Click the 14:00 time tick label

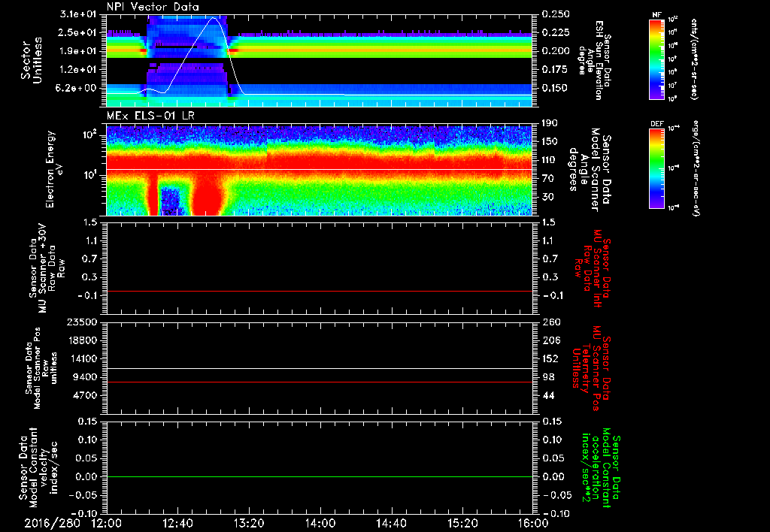[320, 523]
